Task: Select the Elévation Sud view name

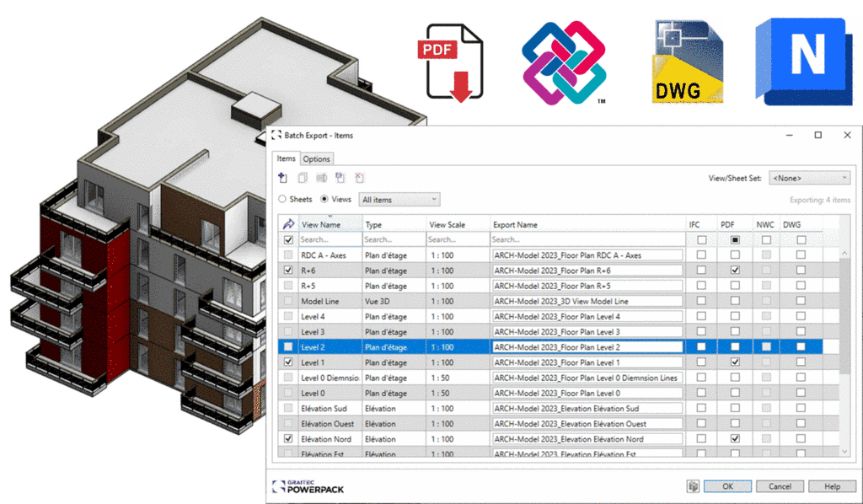Action: pyautogui.click(x=324, y=408)
